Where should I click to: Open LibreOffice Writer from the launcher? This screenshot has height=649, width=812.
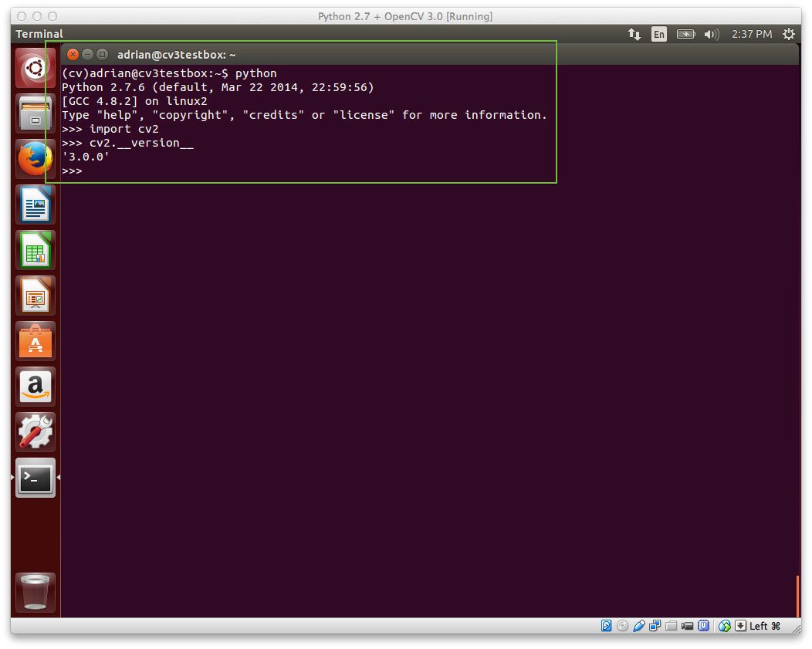35,204
